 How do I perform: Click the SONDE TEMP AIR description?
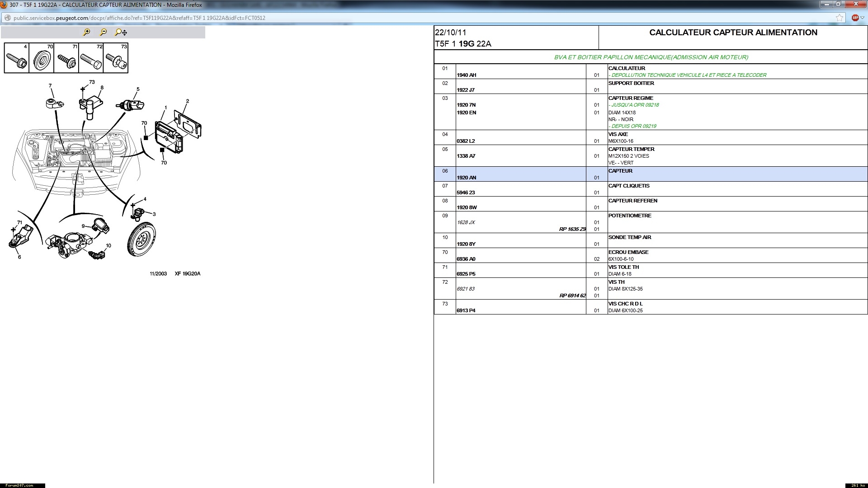pos(630,237)
